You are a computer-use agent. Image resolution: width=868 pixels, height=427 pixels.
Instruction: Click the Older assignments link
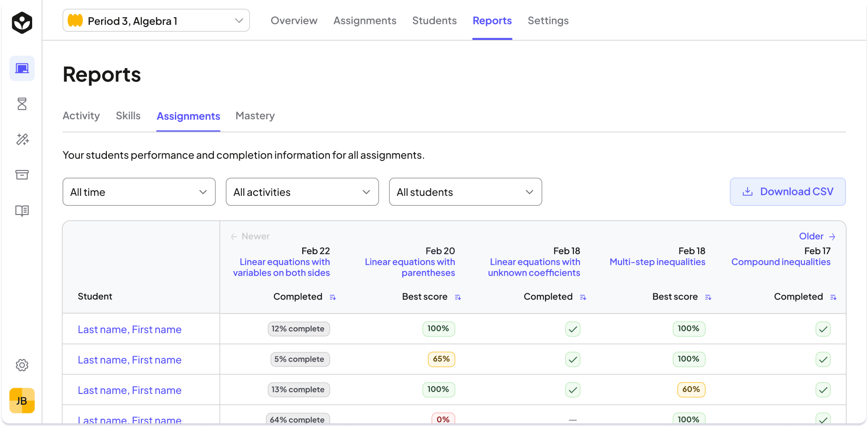pos(816,236)
